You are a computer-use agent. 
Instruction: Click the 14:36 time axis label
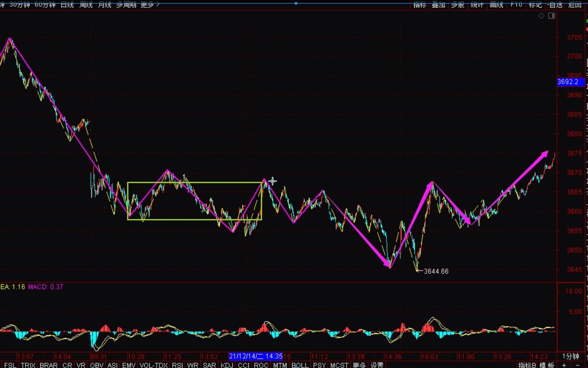pyautogui.click(x=392, y=356)
